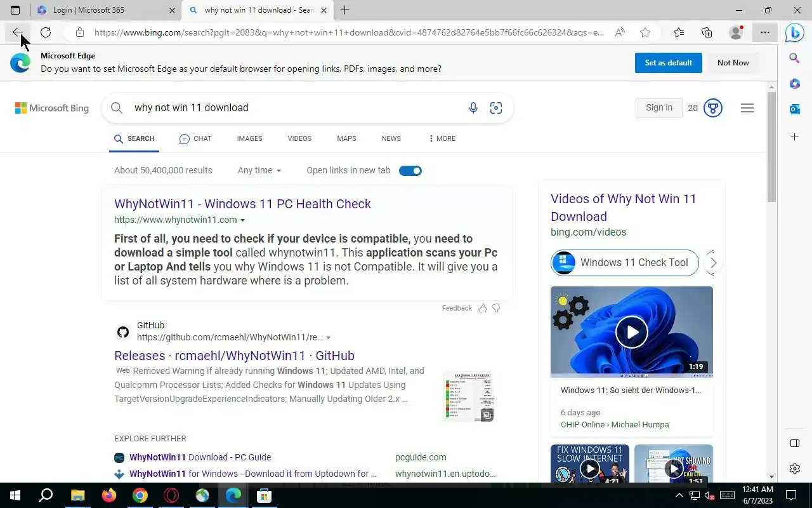View site information lock icon
The height and width of the screenshot is (508, 812).
79,32
